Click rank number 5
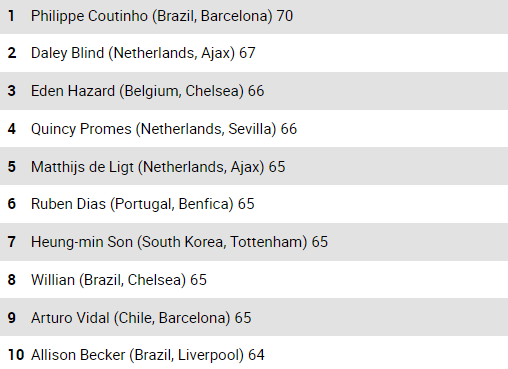The height and width of the screenshot is (369, 508). tap(12, 166)
